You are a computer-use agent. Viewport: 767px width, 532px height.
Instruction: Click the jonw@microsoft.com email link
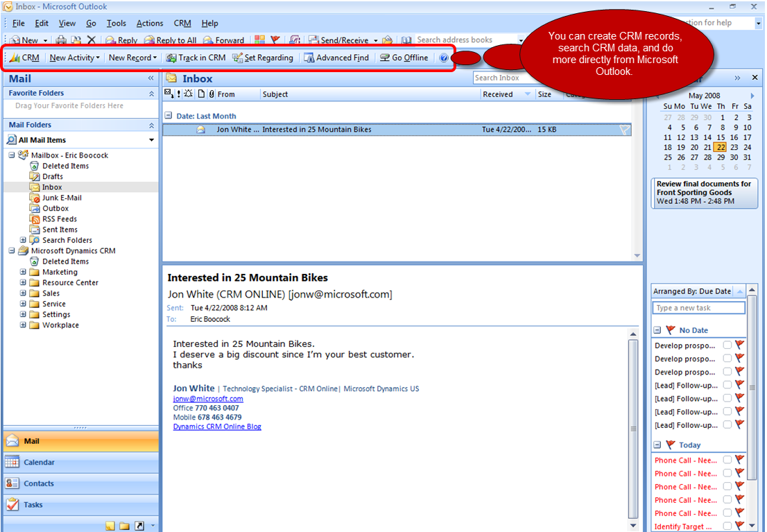[208, 399]
